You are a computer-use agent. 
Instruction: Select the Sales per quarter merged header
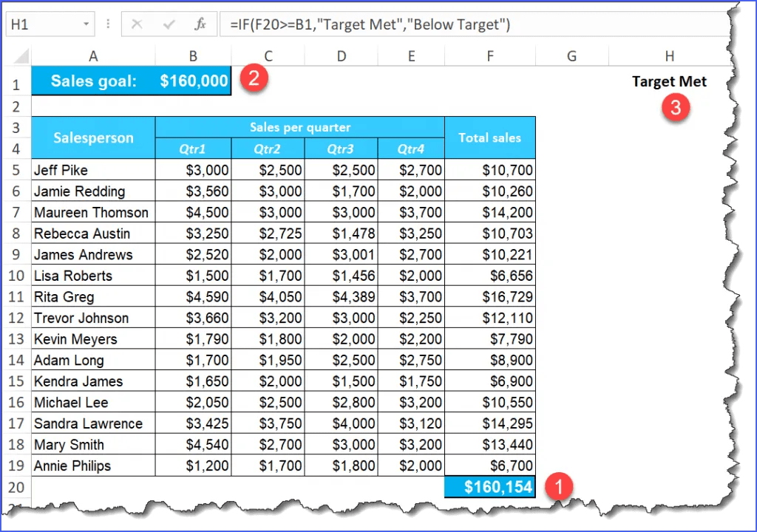click(x=299, y=126)
